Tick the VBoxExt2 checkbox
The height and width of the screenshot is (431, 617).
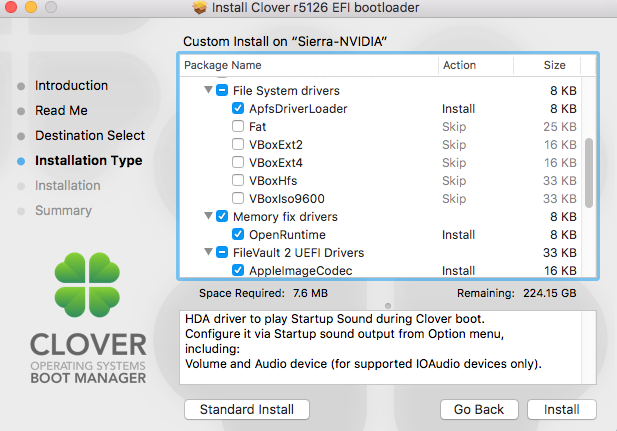coord(238,144)
